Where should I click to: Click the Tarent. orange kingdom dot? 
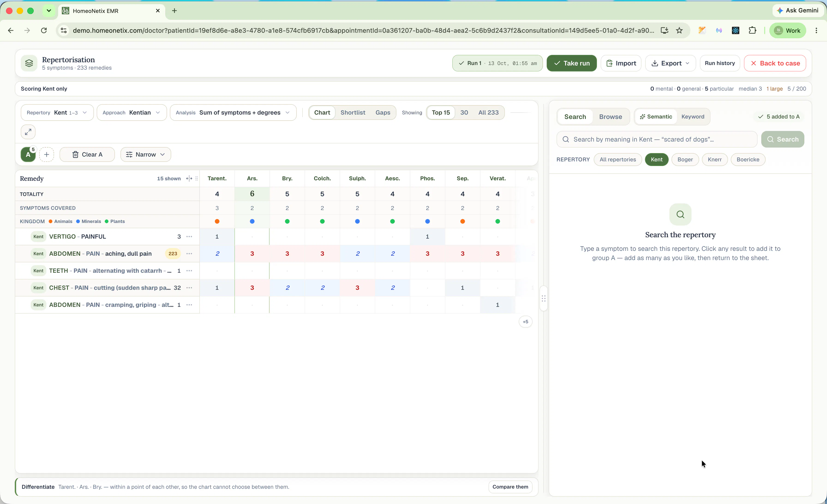tap(217, 221)
